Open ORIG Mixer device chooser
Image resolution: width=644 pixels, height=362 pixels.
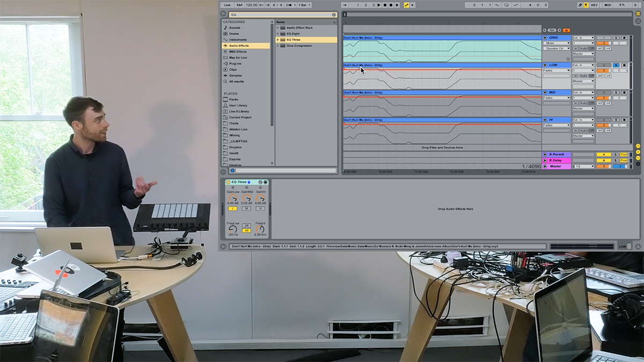[557, 43]
